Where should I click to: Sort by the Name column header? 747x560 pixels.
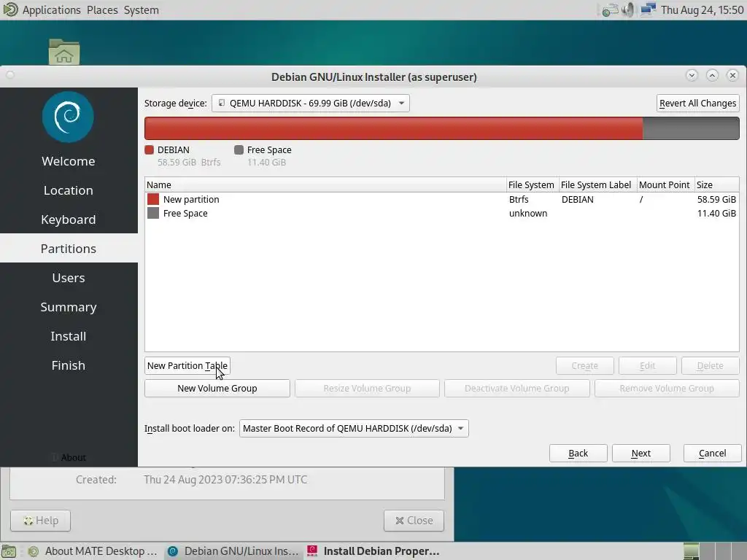[325, 184]
